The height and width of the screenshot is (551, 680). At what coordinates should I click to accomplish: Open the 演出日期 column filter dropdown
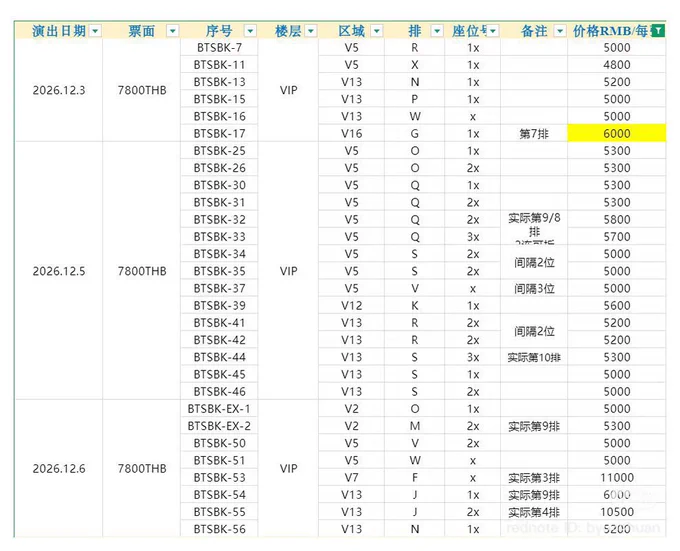pyautogui.click(x=95, y=31)
